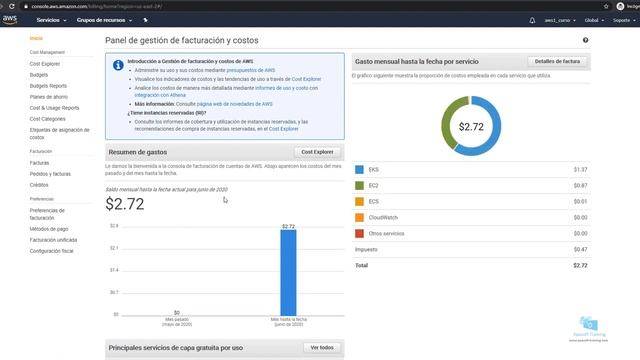Click the blue info circle icon
640x360 pixels.
coord(118,65)
